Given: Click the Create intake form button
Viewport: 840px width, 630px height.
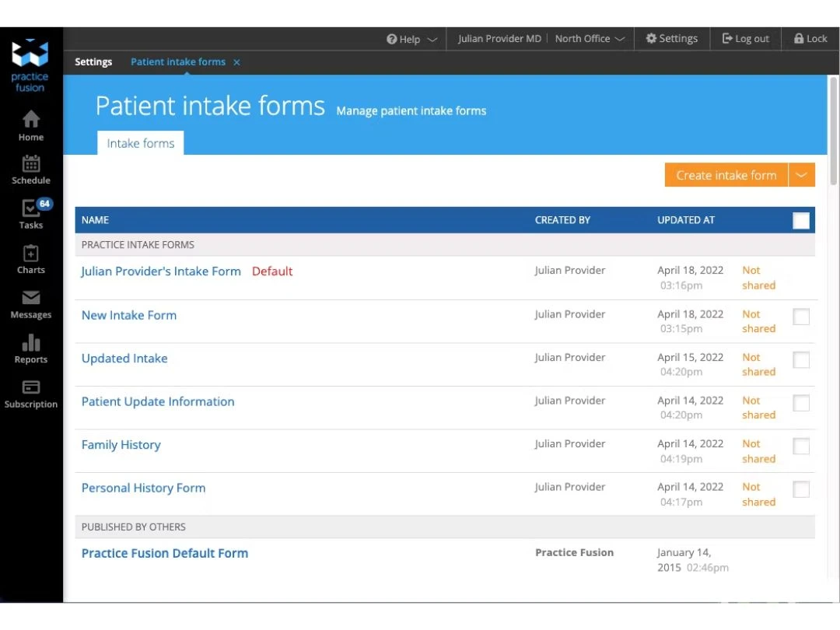Looking at the screenshot, I should click(726, 175).
